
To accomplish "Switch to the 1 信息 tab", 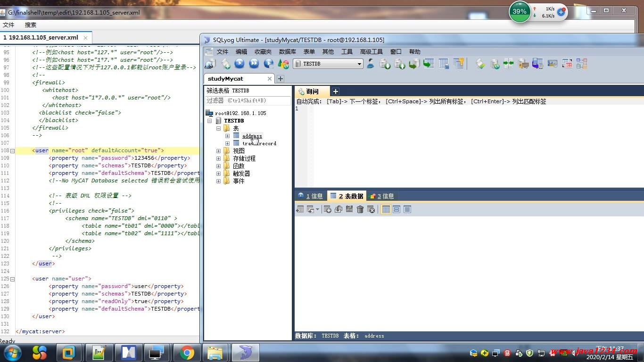I will [x=310, y=196].
